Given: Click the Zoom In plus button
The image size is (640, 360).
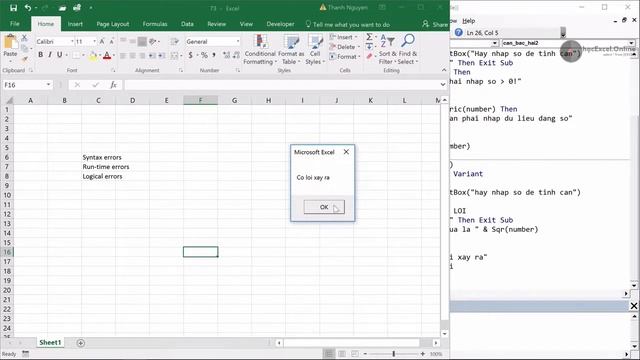Looking at the screenshot, I should 422,353.
